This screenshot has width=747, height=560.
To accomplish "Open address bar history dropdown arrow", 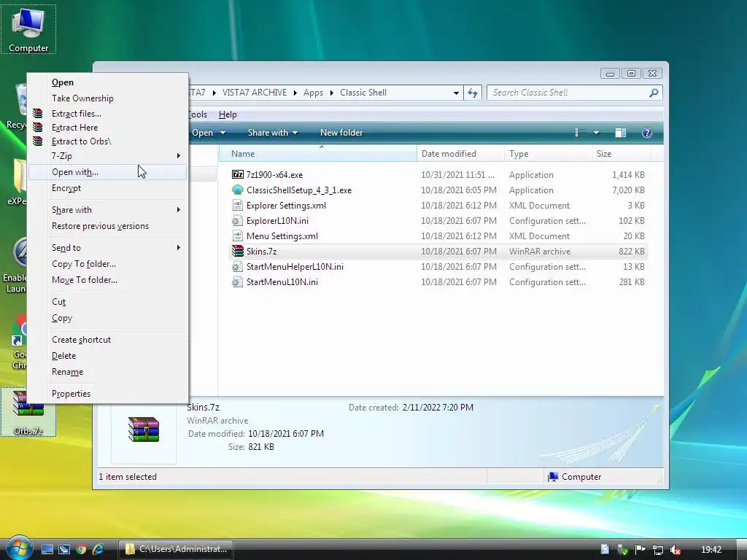I will click(456, 93).
